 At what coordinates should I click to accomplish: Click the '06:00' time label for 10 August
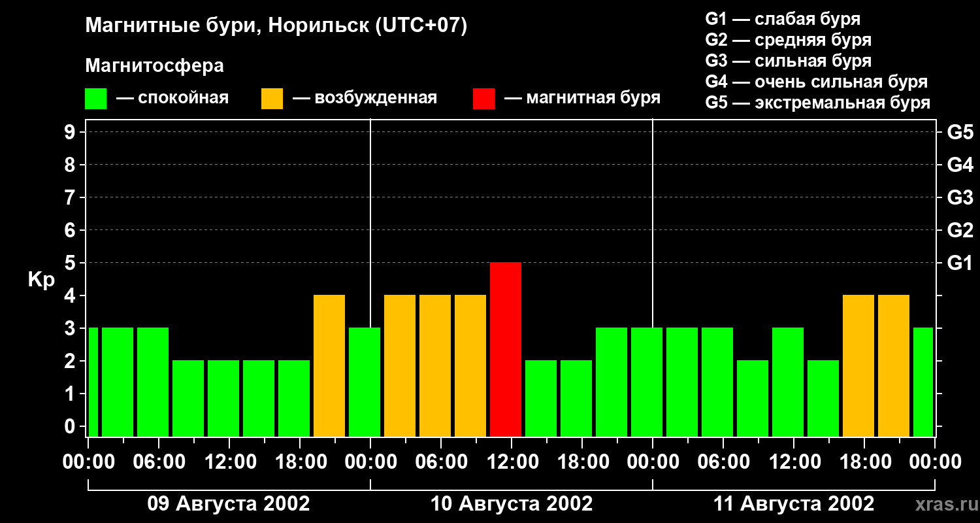coord(441,462)
